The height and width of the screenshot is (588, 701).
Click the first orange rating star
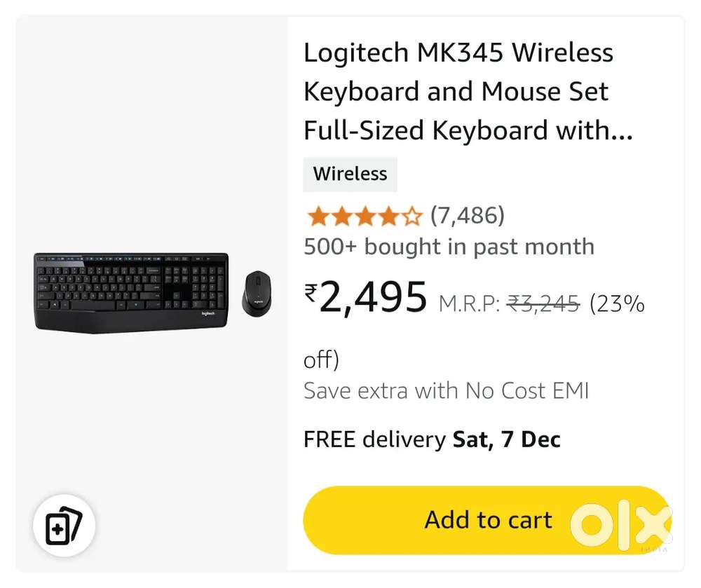[x=318, y=217]
